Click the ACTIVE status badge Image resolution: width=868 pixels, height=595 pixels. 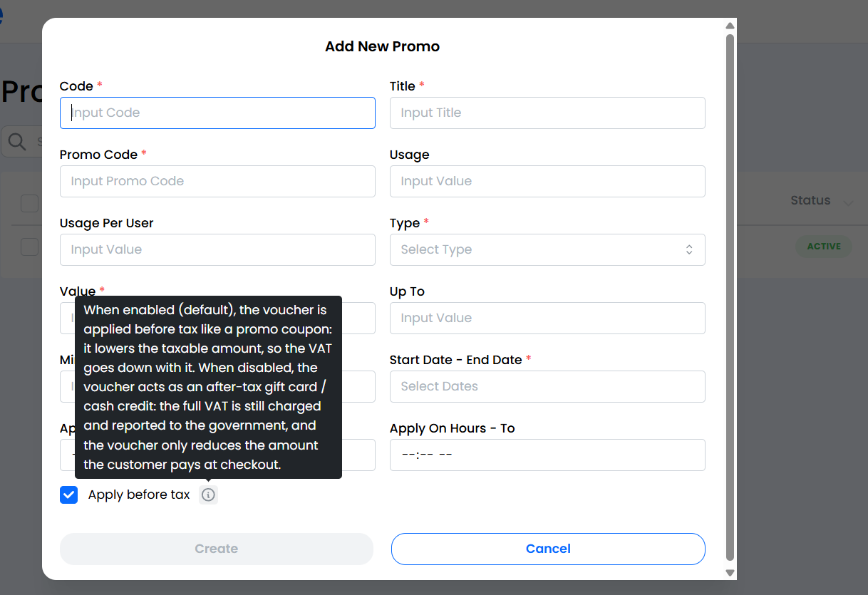(x=824, y=247)
